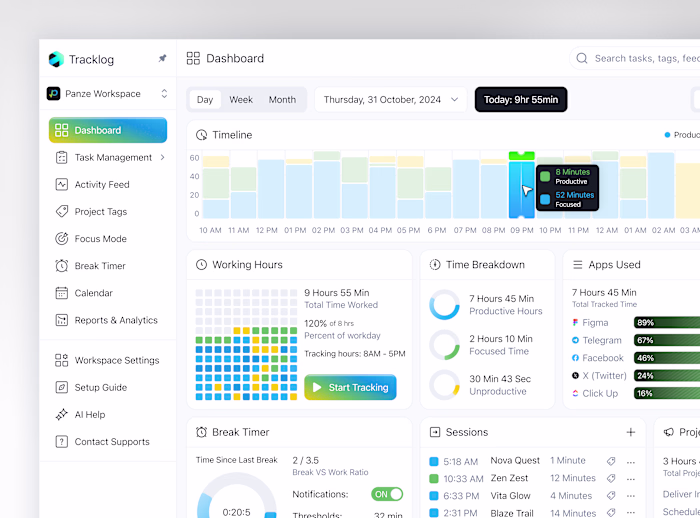Open the more menu for Nova Quest

click(631, 462)
